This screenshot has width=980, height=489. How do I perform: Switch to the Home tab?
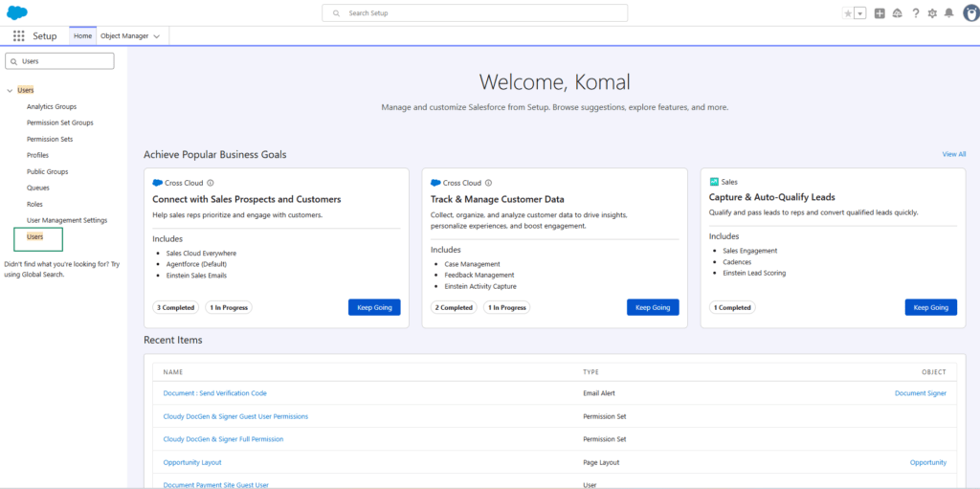[x=82, y=36]
